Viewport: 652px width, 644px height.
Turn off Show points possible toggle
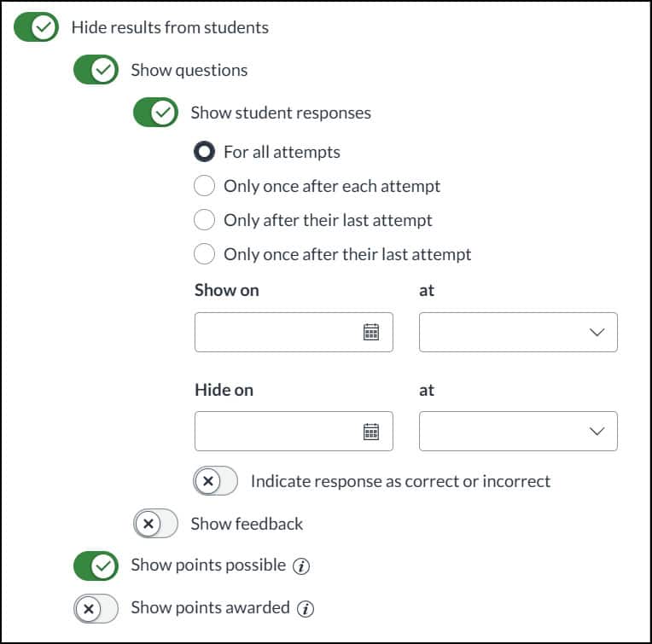tap(96, 566)
